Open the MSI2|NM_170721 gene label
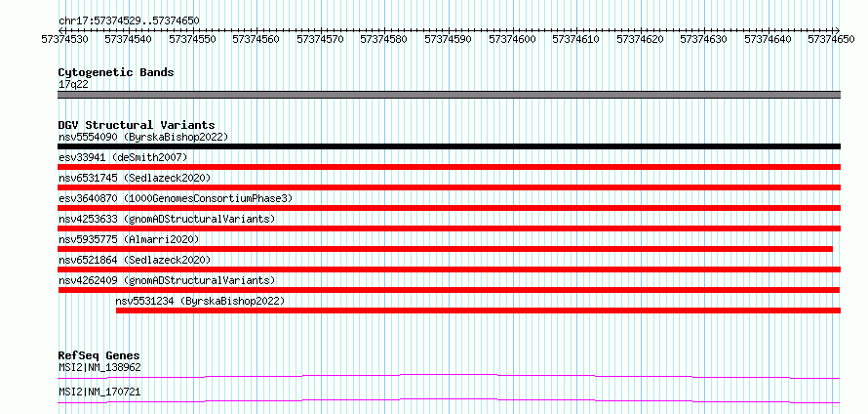Viewport: 868px width, 414px height. pyautogui.click(x=99, y=392)
